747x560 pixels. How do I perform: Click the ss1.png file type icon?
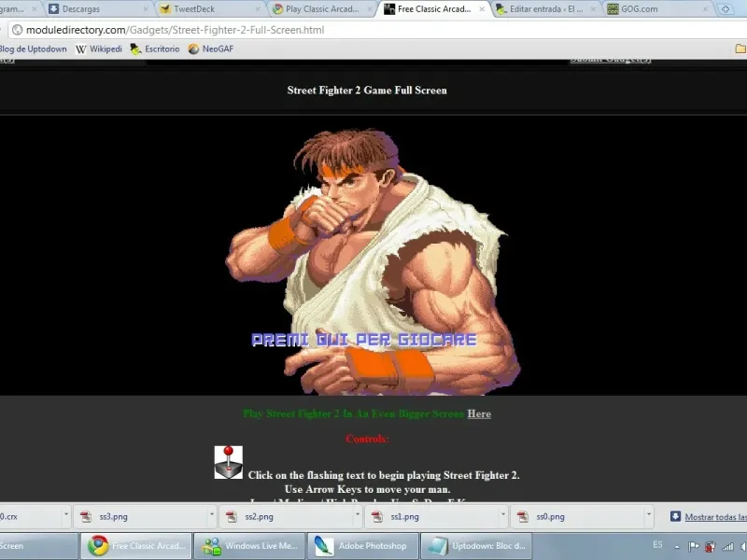pyautogui.click(x=377, y=517)
